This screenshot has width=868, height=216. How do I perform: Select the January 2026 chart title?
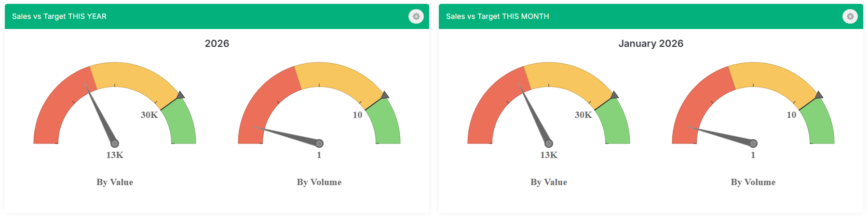(651, 43)
